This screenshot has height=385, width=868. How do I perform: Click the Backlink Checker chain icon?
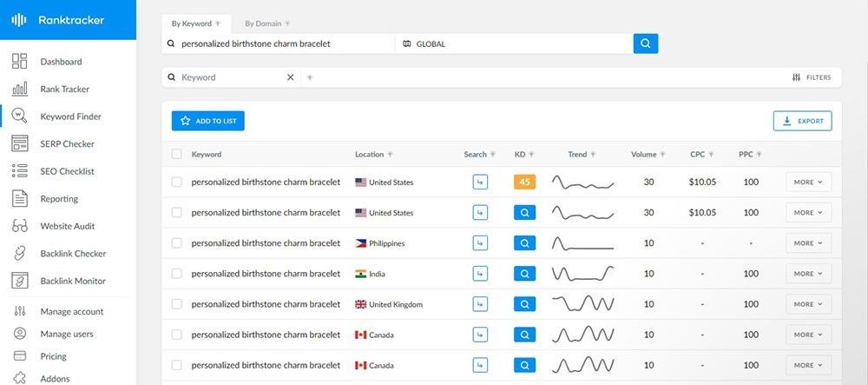[19, 254]
